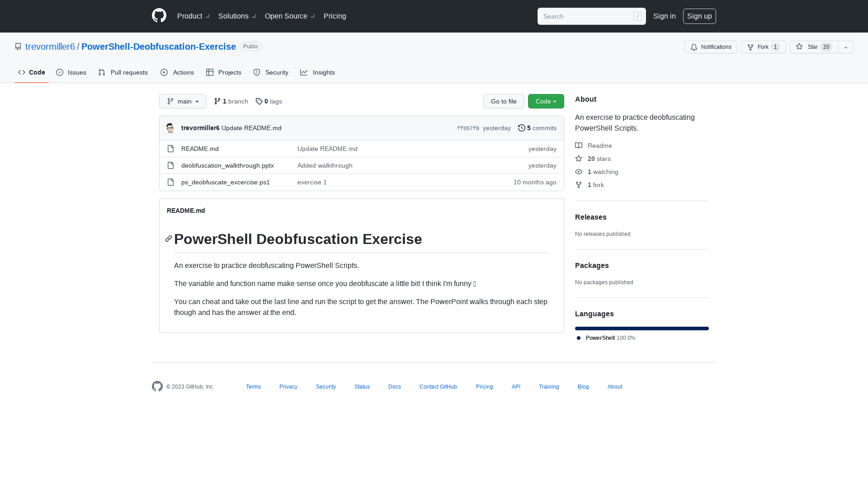Image resolution: width=868 pixels, height=488 pixels.
Task: Click the 1 watching link
Action: [x=597, y=172]
